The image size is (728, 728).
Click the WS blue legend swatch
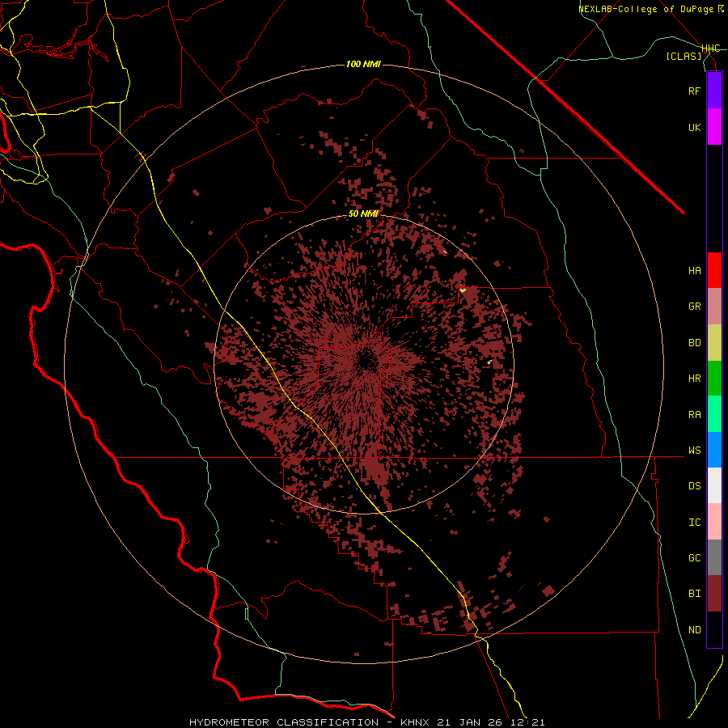714,450
